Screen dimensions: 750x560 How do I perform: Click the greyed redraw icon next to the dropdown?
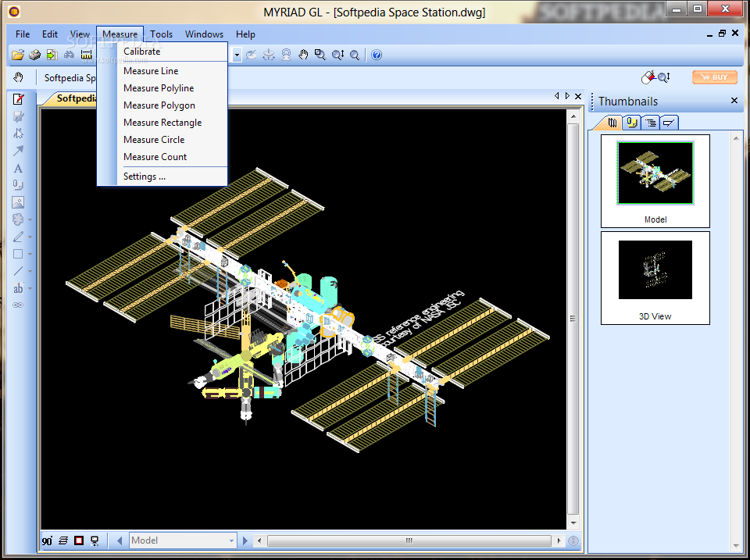click(251, 55)
